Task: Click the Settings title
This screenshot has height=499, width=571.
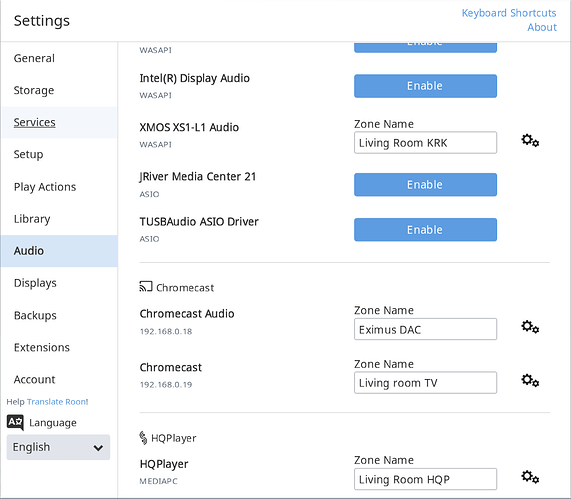Action: coord(42,21)
